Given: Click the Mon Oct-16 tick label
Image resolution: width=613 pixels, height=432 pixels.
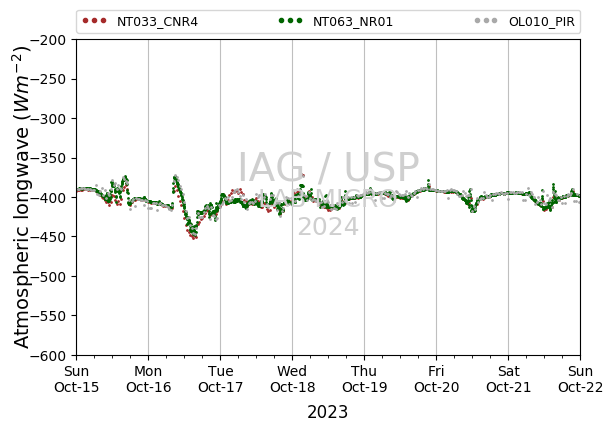Looking at the screenshot, I should click(149, 379).
